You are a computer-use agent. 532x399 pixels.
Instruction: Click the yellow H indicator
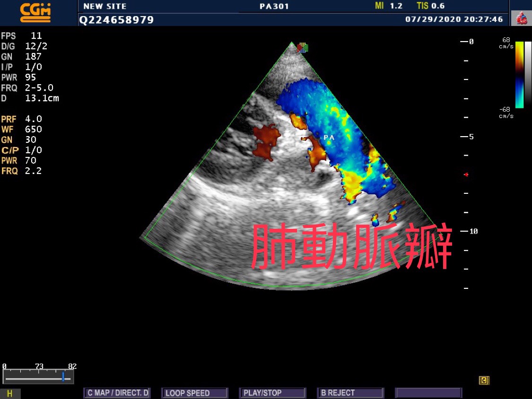[10, 393]
